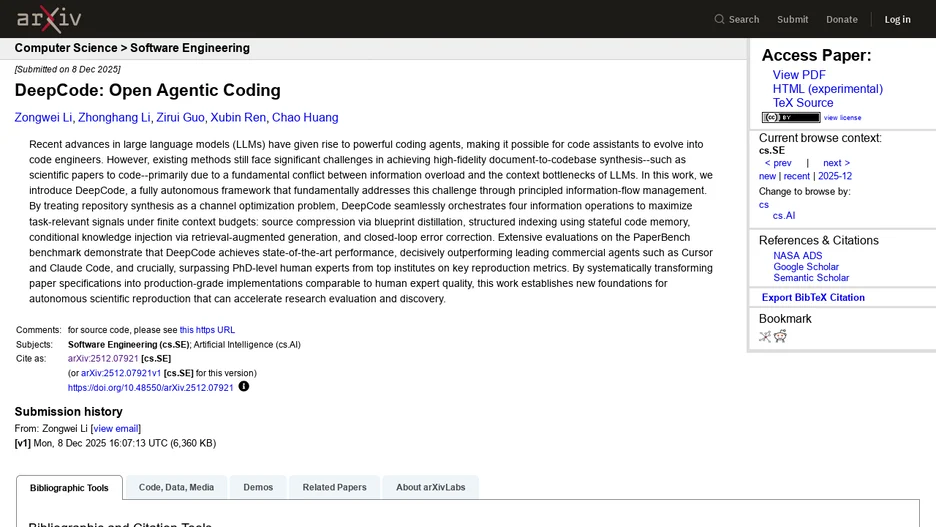Open author Chao Huang

click(x=305, y=118)
